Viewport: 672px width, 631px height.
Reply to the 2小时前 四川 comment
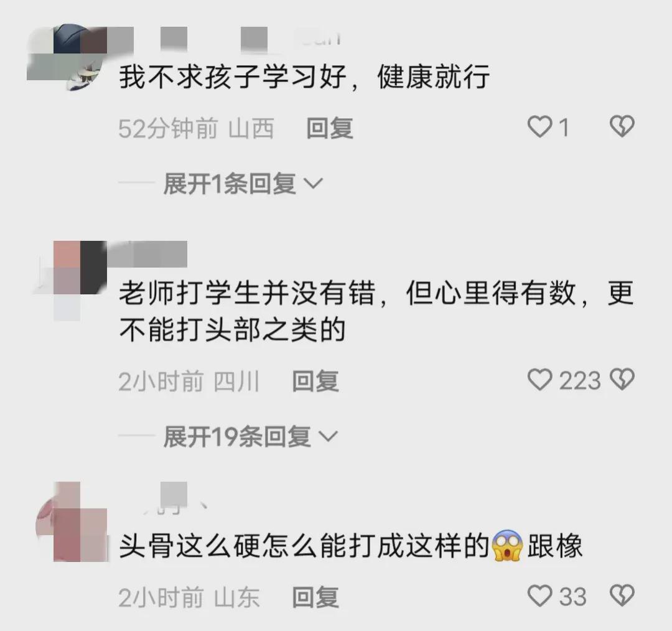point(315,381)
